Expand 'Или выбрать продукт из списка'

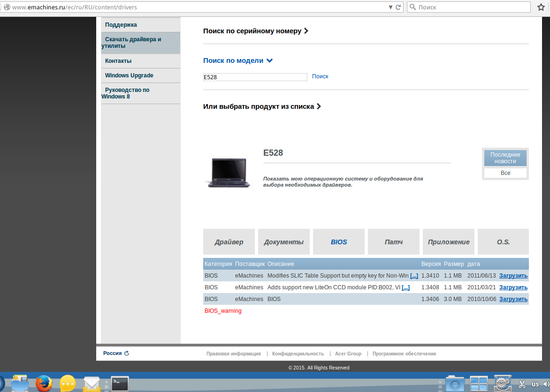(262, 106)
